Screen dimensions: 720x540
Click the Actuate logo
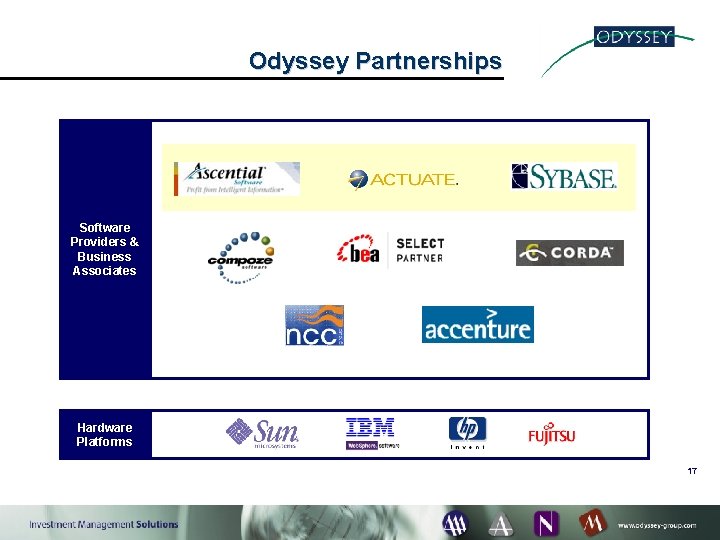pos(403,180)
